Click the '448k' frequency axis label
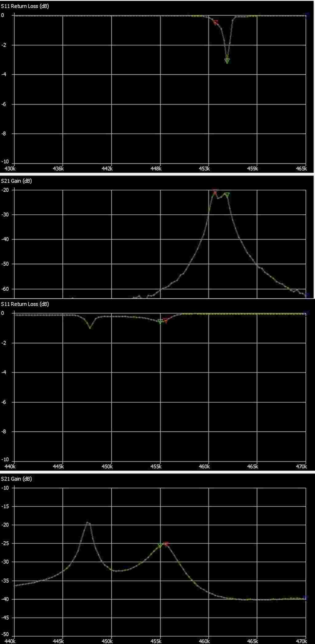The image size is (315, 644). (156, 169)
